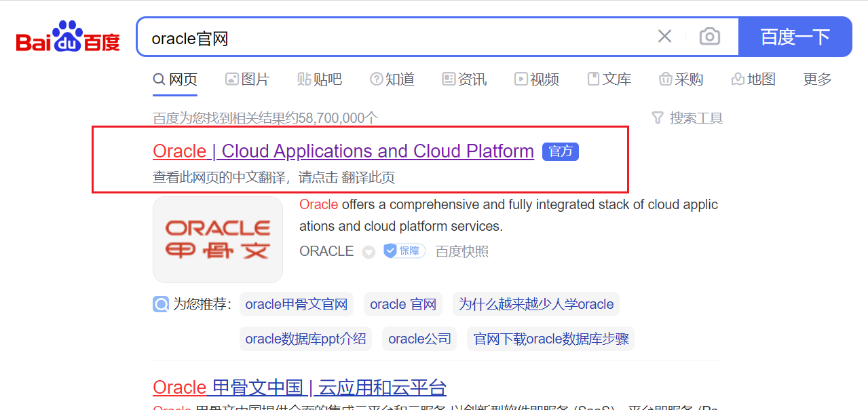
Task: Click the 翻译此页 link
Action: [368, 178]
